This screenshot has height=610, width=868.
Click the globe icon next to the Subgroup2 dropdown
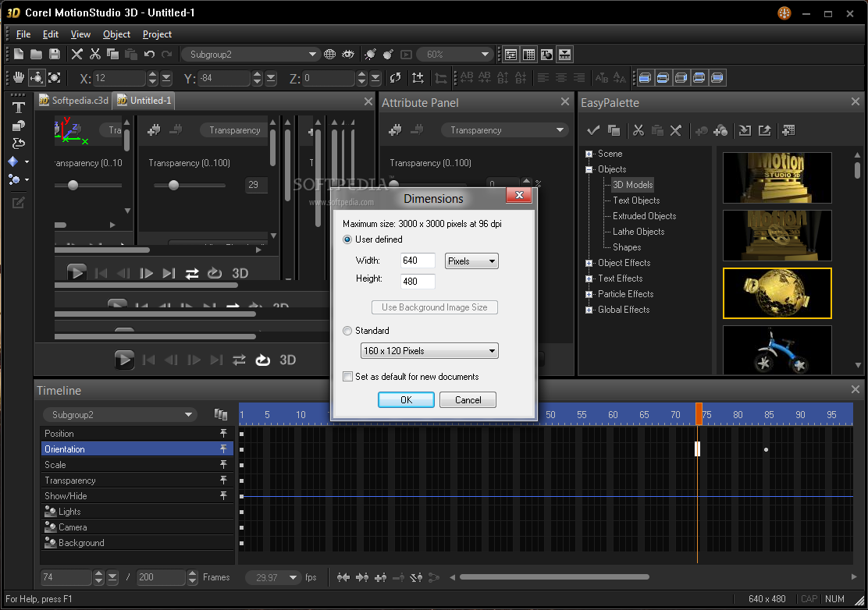click(330, 54)
